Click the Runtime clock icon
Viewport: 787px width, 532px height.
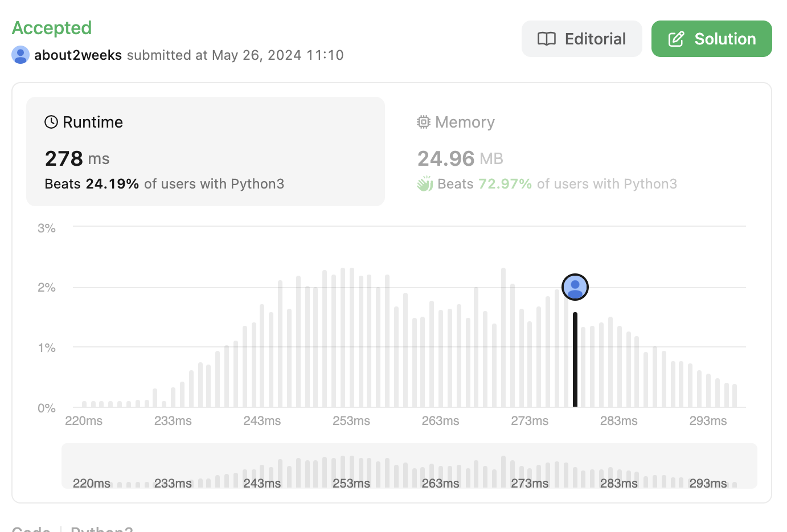pyautogui.click(x=51, y=122)
